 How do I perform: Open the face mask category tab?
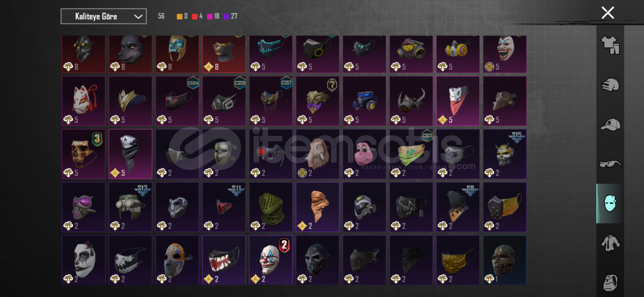[x=610, y=204]
